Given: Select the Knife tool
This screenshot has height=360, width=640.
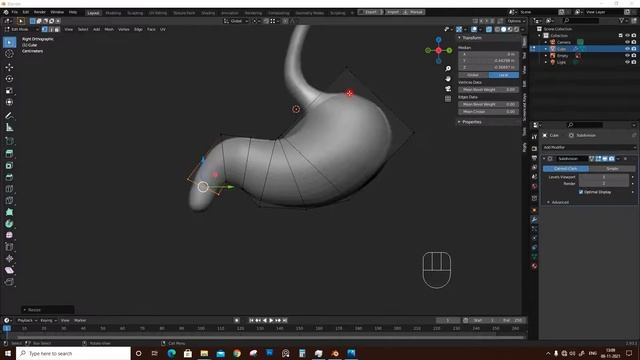Looking at the screenshot, I should [x=9, y=200].
